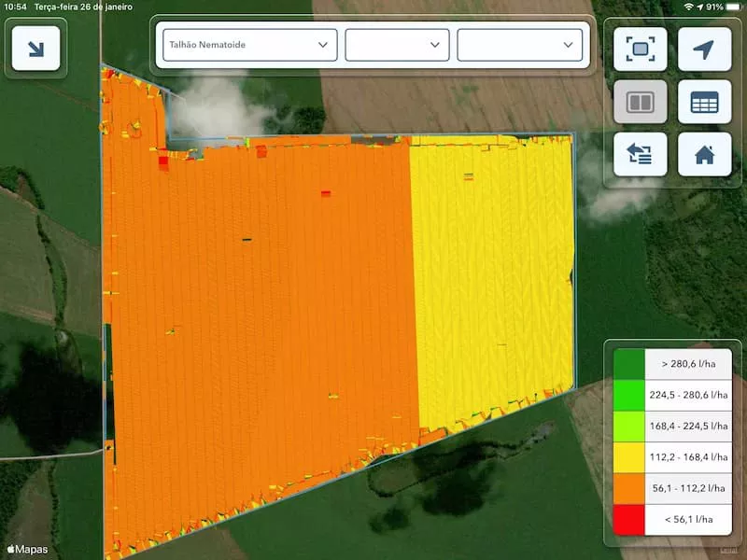The height and width of the screenshot is (560, 747).
Task: Expand the second empty dropdown
Action: 397,45
